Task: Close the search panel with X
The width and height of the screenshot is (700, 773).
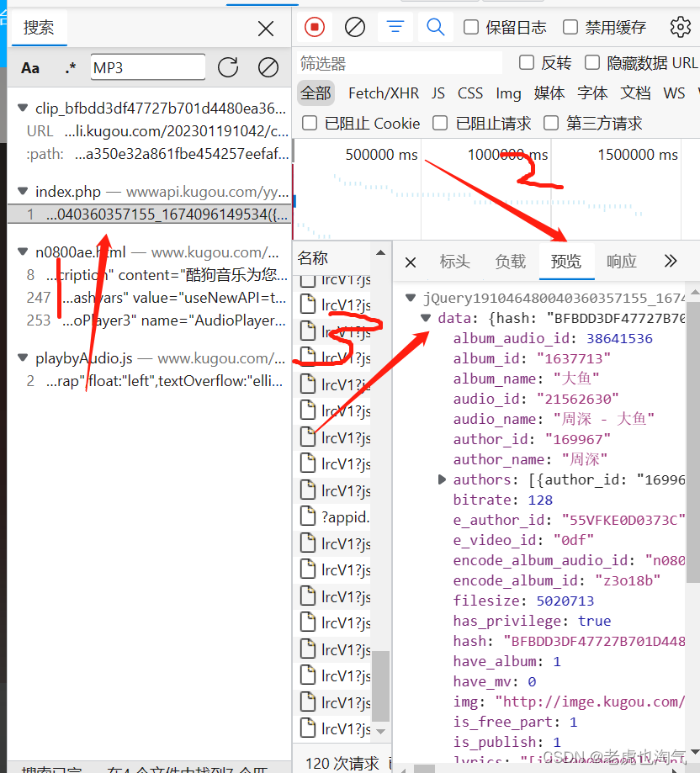Action: click(x=266, y=29)
